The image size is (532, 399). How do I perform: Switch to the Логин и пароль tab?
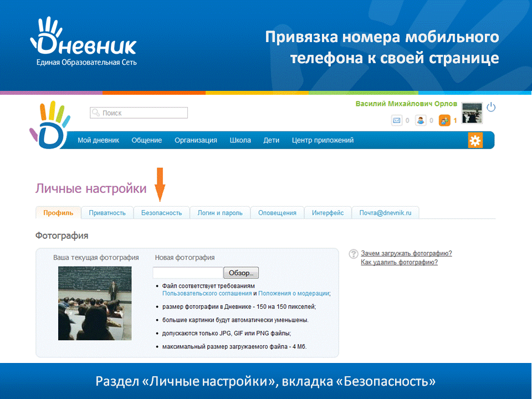point(220,213)
